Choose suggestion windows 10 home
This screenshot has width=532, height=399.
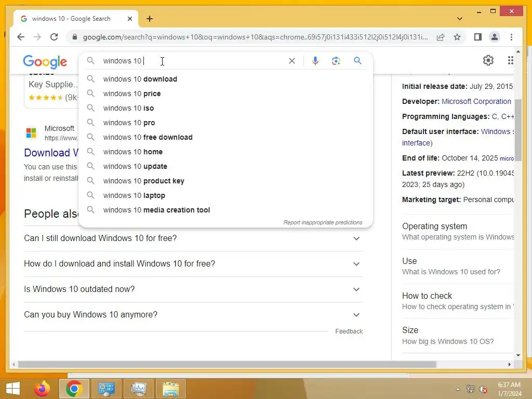tap(225, 152)
